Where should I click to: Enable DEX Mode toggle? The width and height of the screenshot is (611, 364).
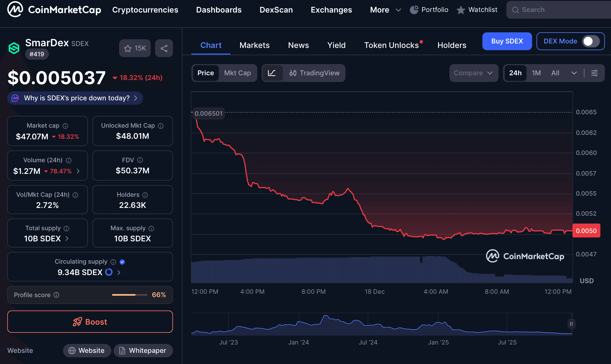[x=589, y=41]
